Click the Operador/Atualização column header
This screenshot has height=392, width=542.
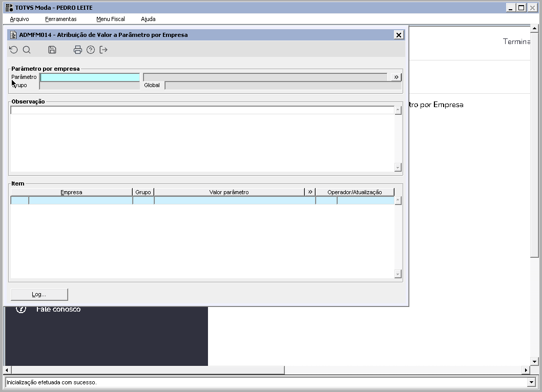coord(355,192)
